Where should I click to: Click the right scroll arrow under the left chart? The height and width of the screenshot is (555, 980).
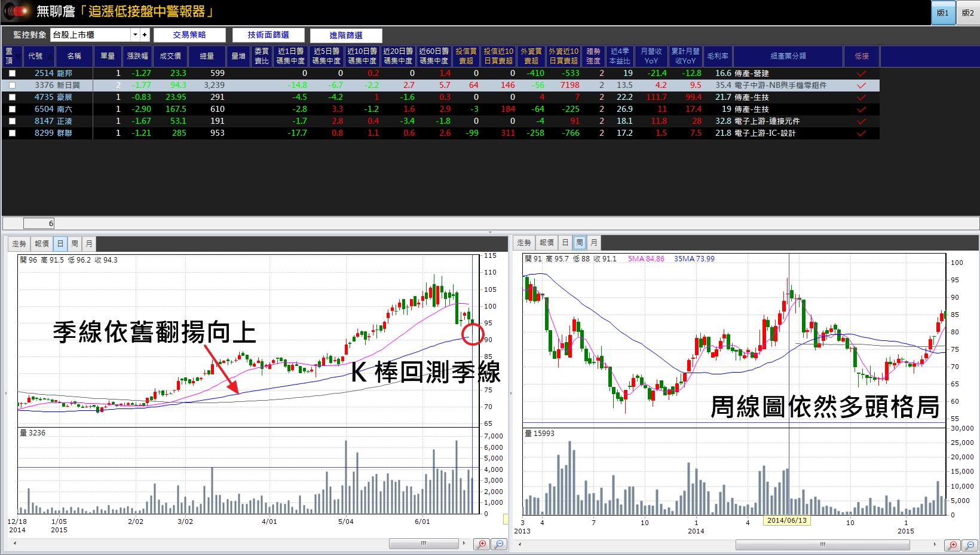(464, 544)
